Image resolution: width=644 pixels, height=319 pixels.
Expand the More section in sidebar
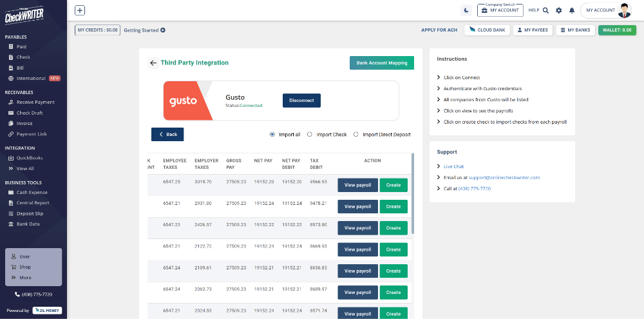24,278
